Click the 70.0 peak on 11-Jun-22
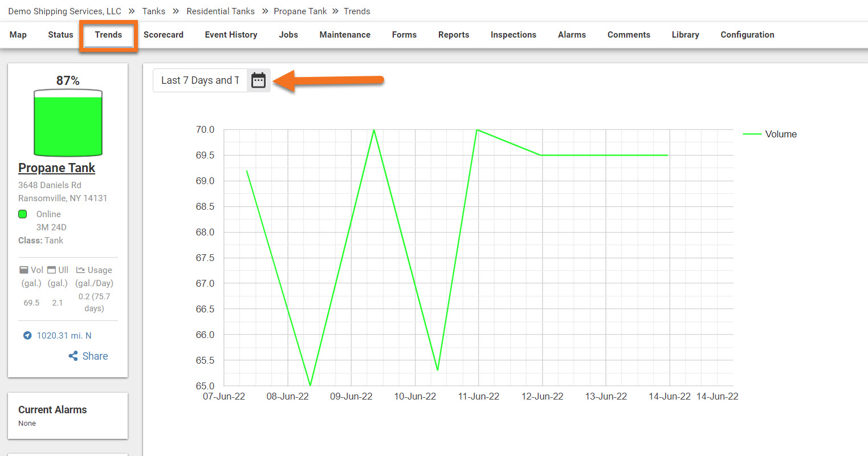Image resolution: width=868 pixels, height=456 pixels. coord(478,130)
